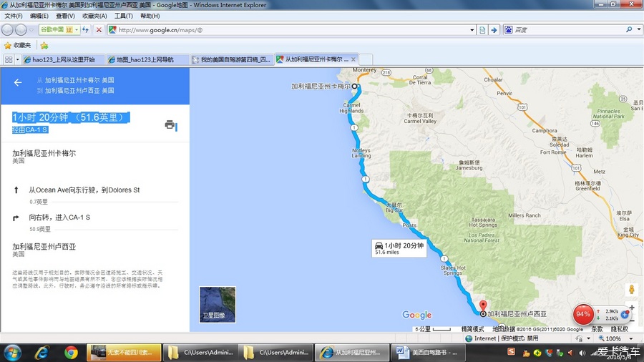Click add to favorites bar star icon

(x=44, y=45)
